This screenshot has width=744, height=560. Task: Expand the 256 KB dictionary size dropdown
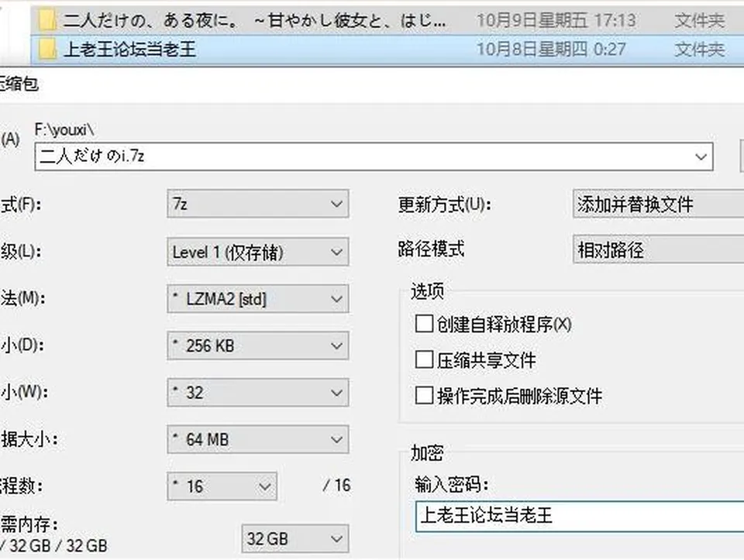click(x=257, y=345)
